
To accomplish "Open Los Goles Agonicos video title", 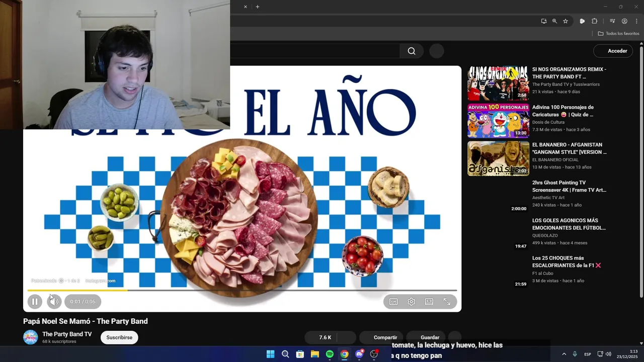I will tap(569, 224).
